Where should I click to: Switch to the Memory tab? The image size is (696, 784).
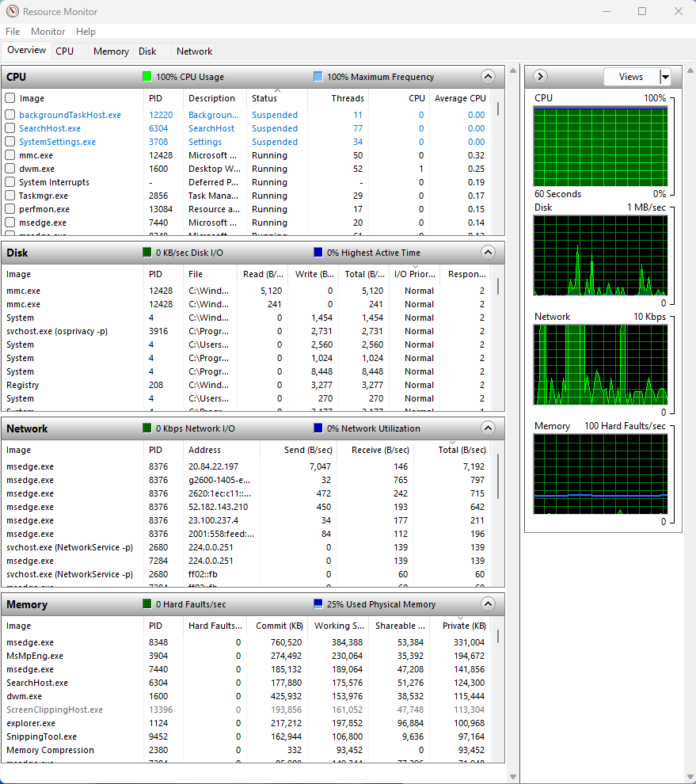(x=111, y=51)
